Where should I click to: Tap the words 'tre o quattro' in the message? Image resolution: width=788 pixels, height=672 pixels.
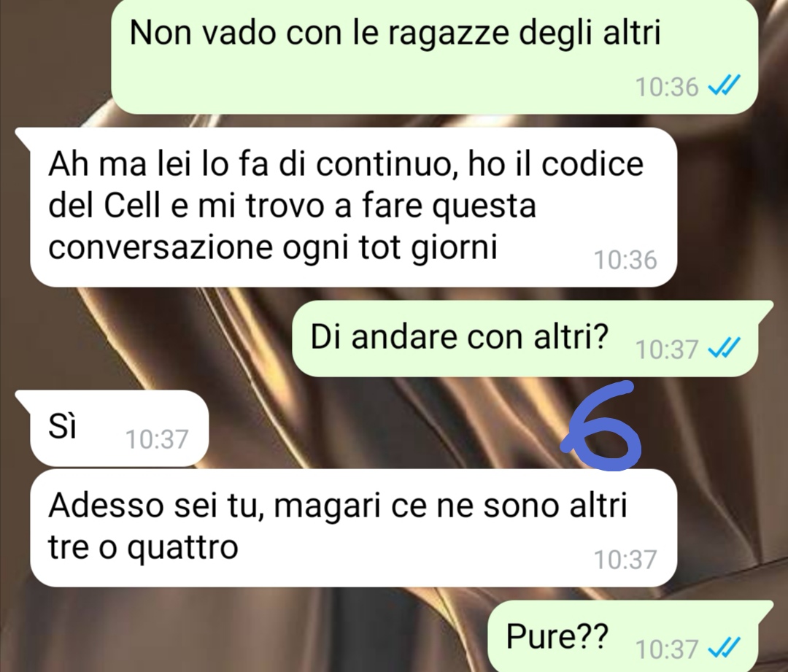pos(143,547)
